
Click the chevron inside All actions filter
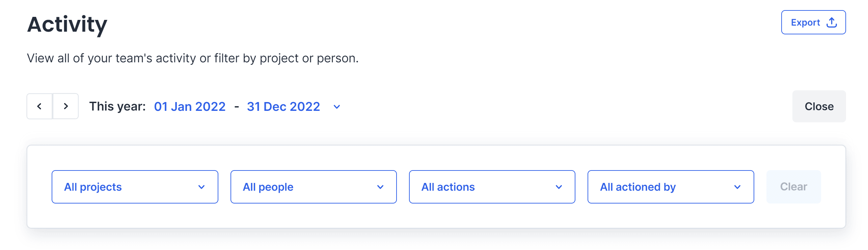pyautogui.click(x=559, y=187)
